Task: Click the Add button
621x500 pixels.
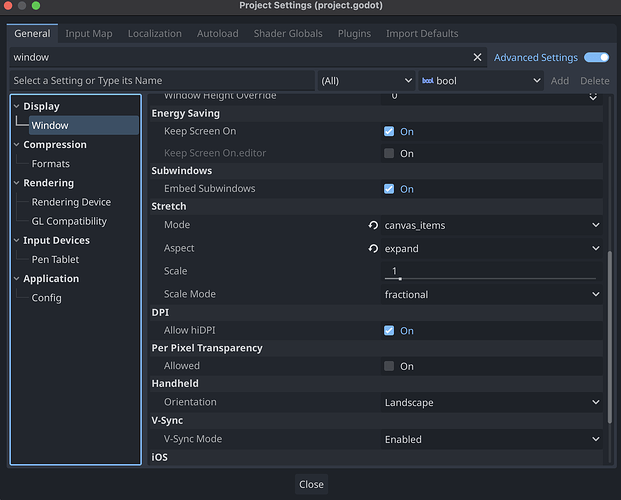Action: (560, 81)
